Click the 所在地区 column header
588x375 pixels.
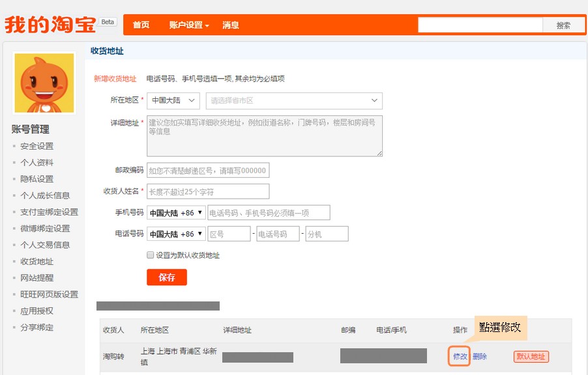(x=154, y=330)
